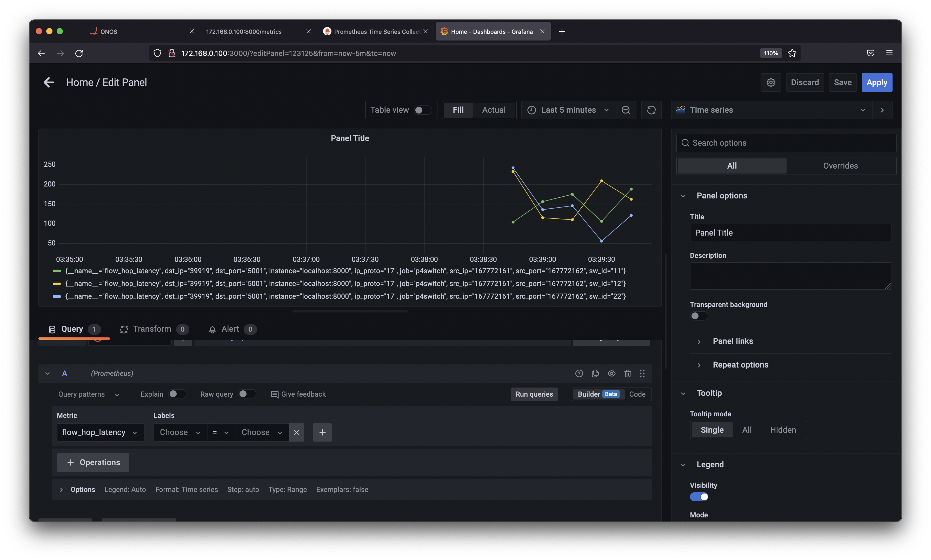Screen dimensions: 931x560
Task: Toggle the Raw query switch
Action: (247, 394)
